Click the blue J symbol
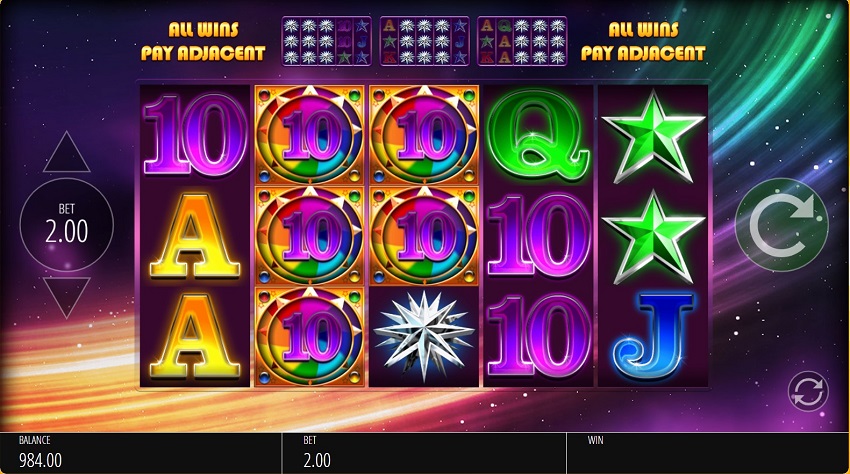This screenshot has width=850, height=474. click(653, 336)
